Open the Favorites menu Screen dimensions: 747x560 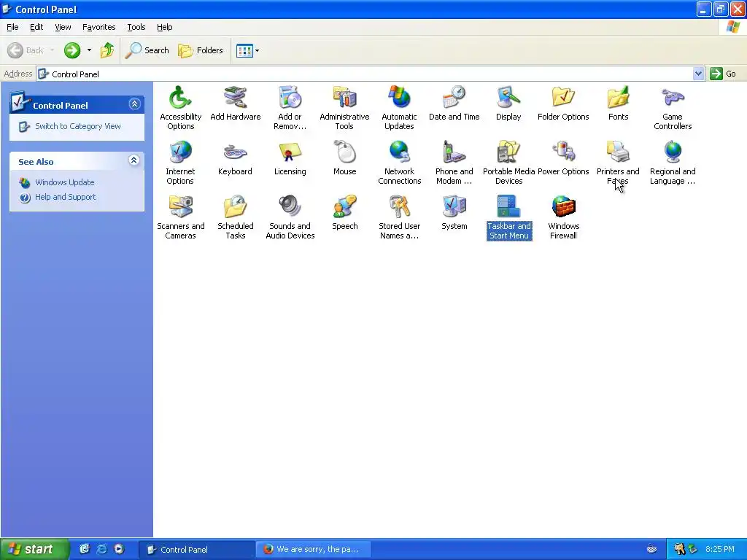(x=98, y=27)
